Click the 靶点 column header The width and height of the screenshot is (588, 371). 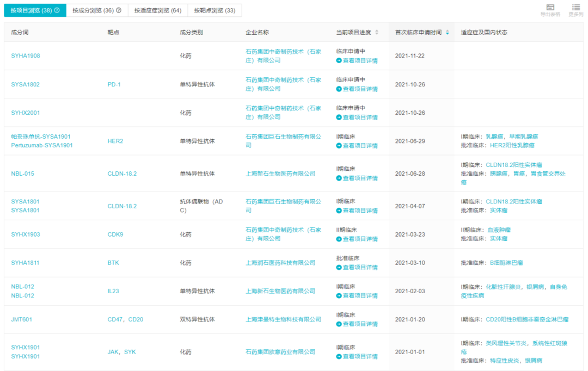click(x=113, y=33)
